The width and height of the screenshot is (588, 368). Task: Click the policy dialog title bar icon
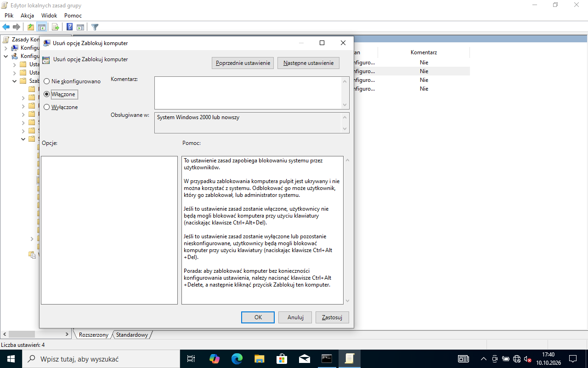coord(46,43)
